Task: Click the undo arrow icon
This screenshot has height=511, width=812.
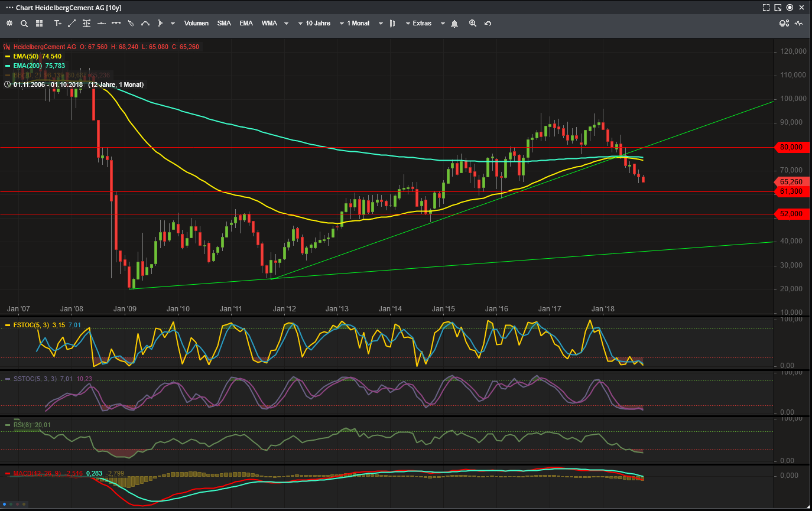Action: [x=488, y=23]
